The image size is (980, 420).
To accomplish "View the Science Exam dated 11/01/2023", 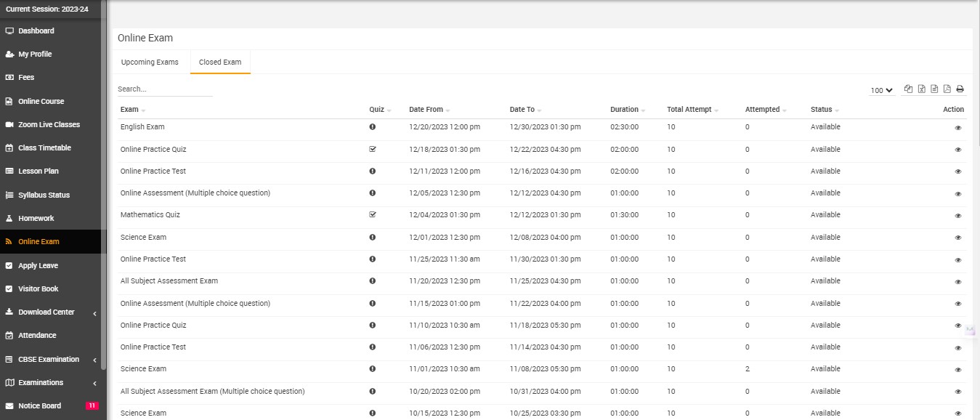I will pos(958,369).
